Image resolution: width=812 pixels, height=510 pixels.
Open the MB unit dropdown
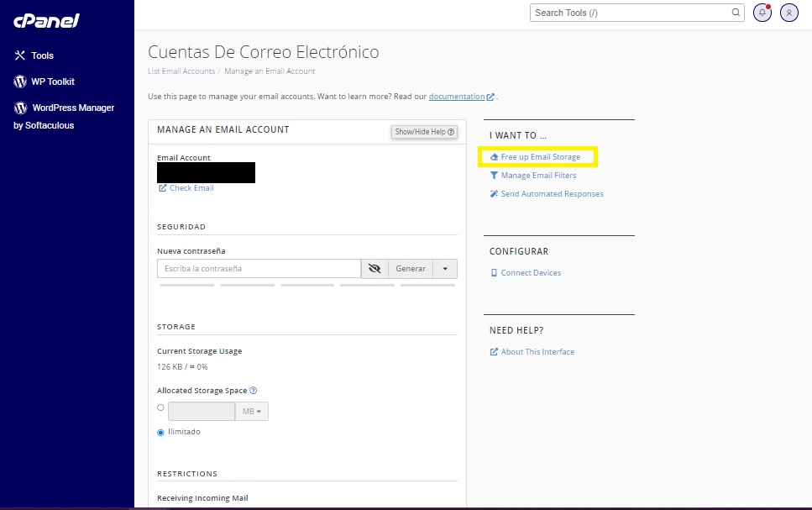point(252,412)
